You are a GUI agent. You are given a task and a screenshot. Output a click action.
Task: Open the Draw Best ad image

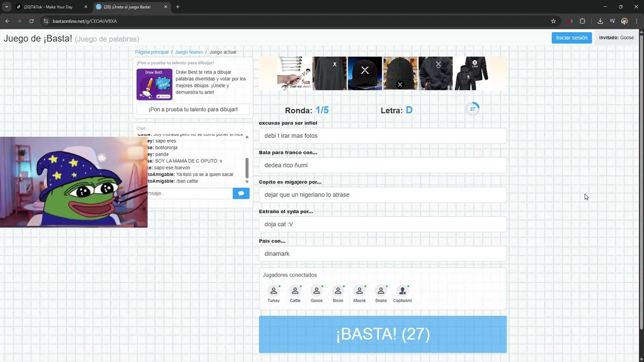point(154,84)
